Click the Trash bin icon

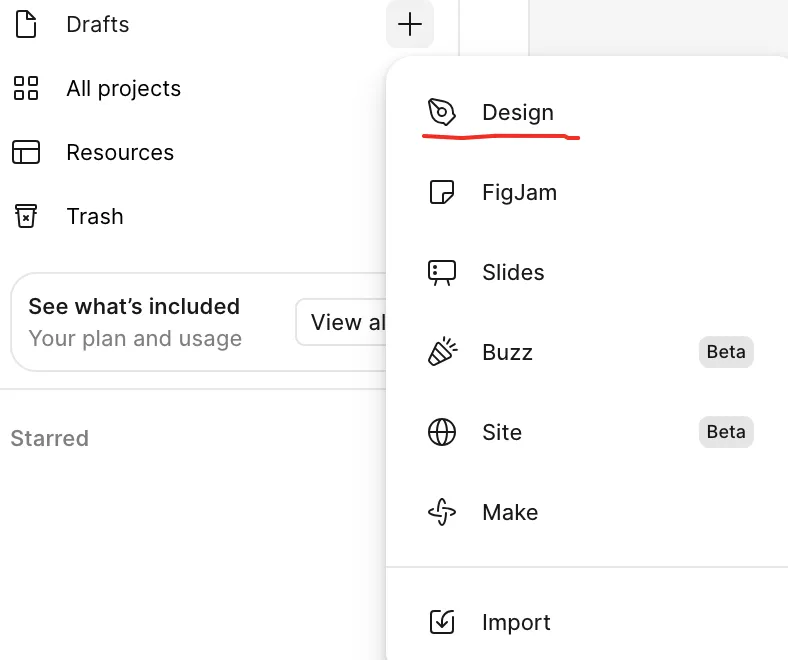click(25, 216)
